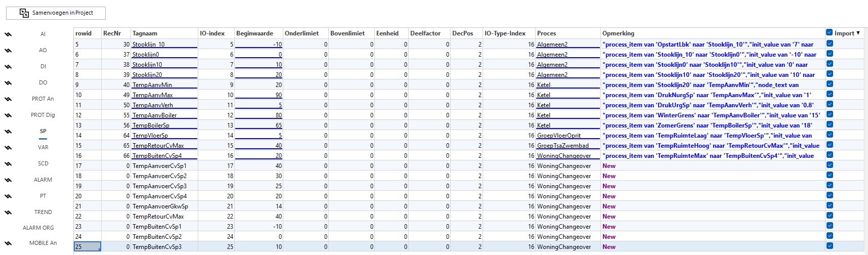The width and height of the screenshot is (868, 255).
Task: Click the Samenvoegen in Project merge icon
Action: click(24, 13)
